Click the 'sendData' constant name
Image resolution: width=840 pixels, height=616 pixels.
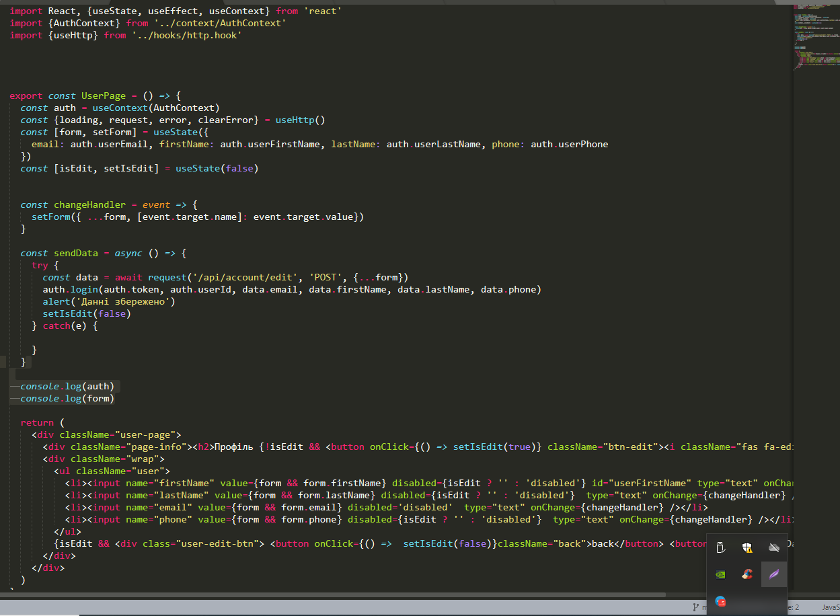[76, 253]
